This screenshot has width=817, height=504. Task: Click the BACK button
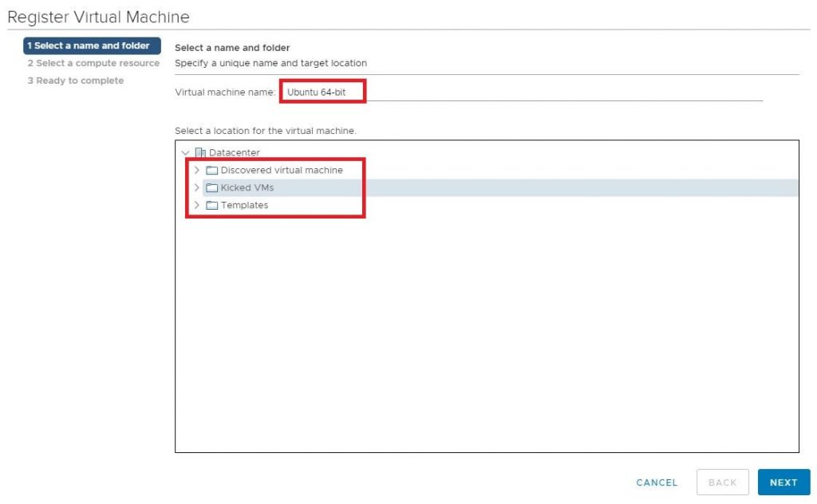[722, 482]
